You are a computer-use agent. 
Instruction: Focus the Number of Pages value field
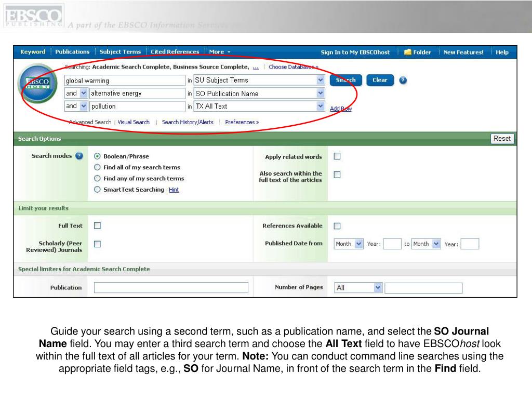(x=423, y=288)
